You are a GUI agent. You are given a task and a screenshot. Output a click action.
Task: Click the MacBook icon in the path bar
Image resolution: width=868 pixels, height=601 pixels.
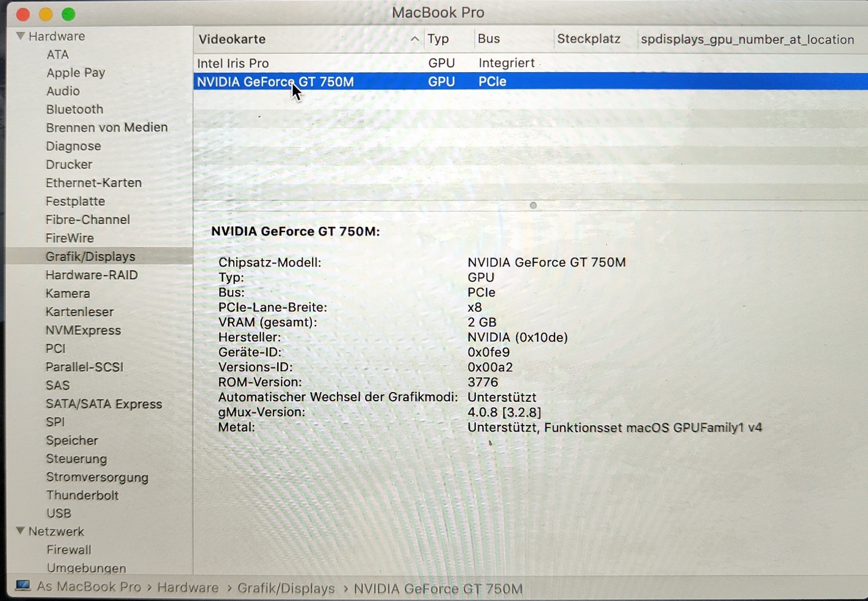pos(23,586)
